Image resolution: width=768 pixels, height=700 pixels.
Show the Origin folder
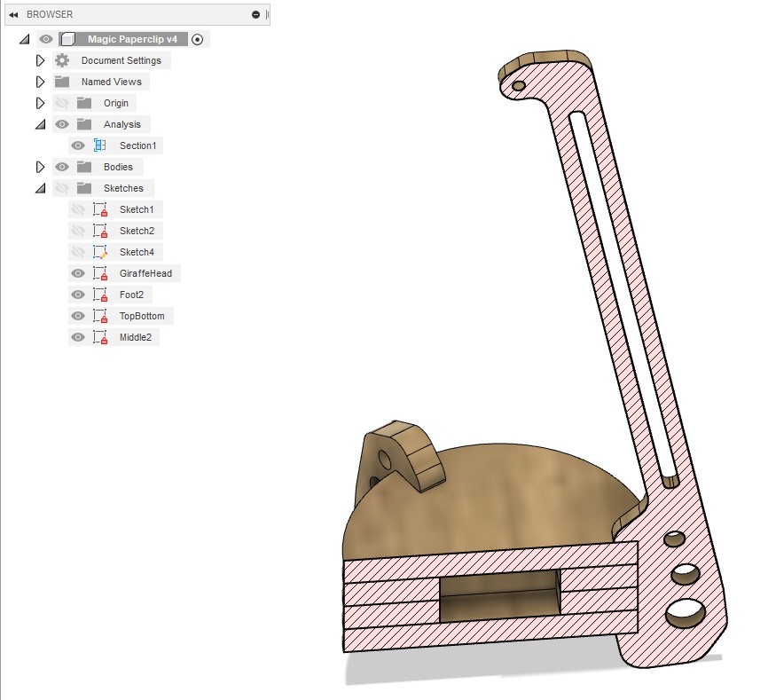point(61,103)
